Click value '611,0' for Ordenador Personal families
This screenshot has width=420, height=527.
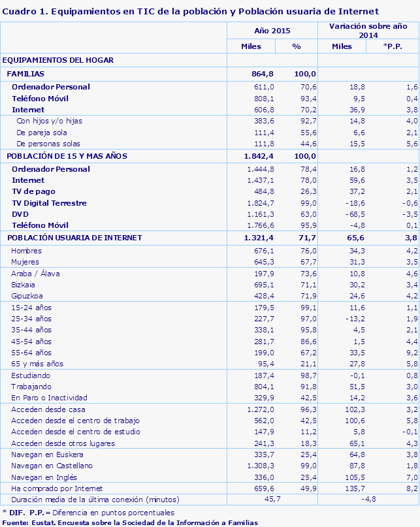[x=264, y=87]
